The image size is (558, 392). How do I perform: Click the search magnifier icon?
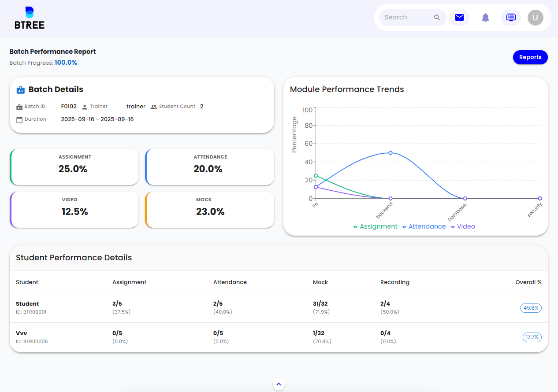click(437, 18)
